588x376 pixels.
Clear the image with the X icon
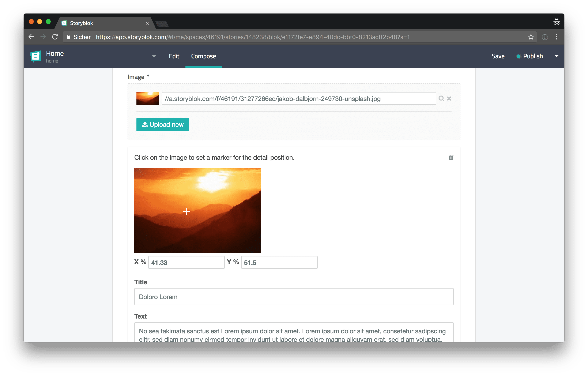[x=449, y=99]
